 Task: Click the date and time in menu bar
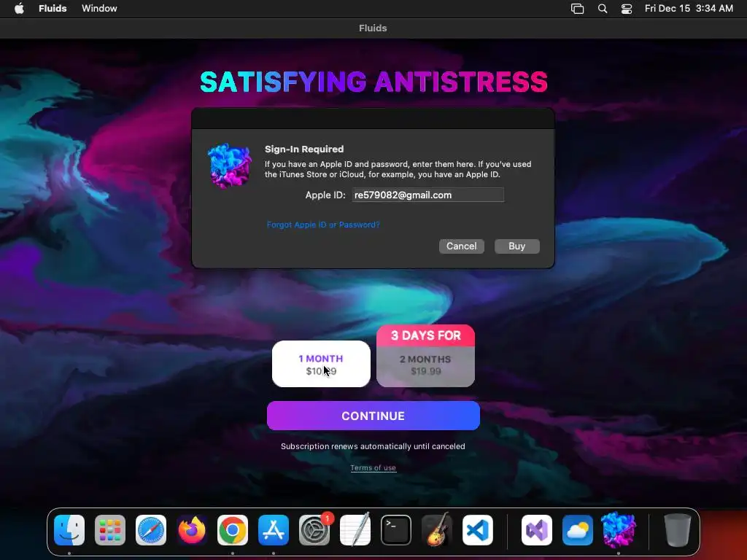(x=689, y=8)
